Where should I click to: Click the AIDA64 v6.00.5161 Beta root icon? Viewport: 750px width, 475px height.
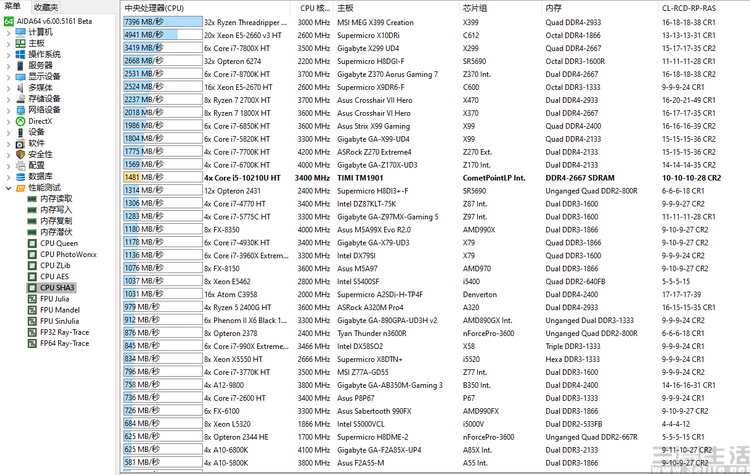pos(9,21)
